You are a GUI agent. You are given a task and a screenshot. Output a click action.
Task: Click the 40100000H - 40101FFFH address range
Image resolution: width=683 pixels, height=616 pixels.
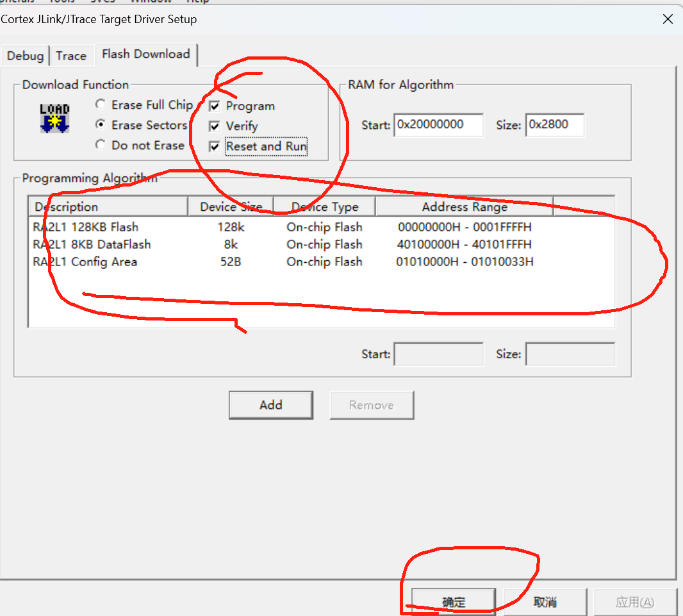[x=465, y=244]
